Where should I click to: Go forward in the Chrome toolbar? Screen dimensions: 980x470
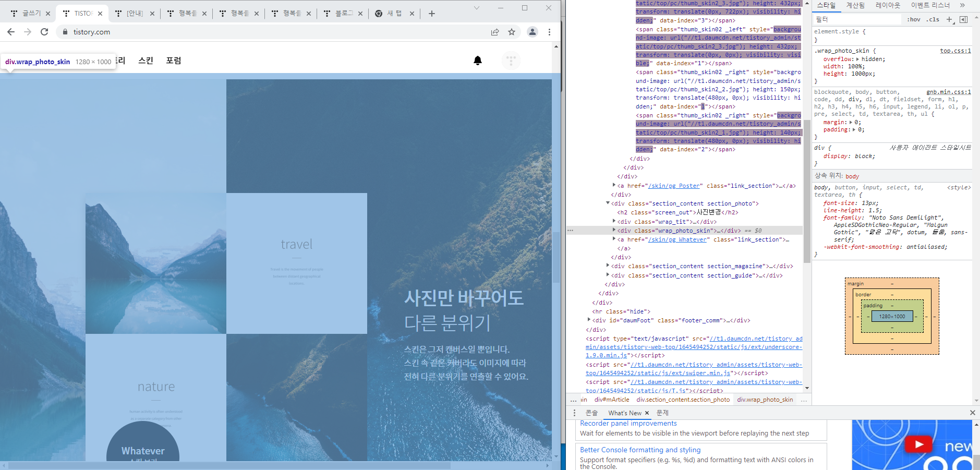tap(28, 32)
